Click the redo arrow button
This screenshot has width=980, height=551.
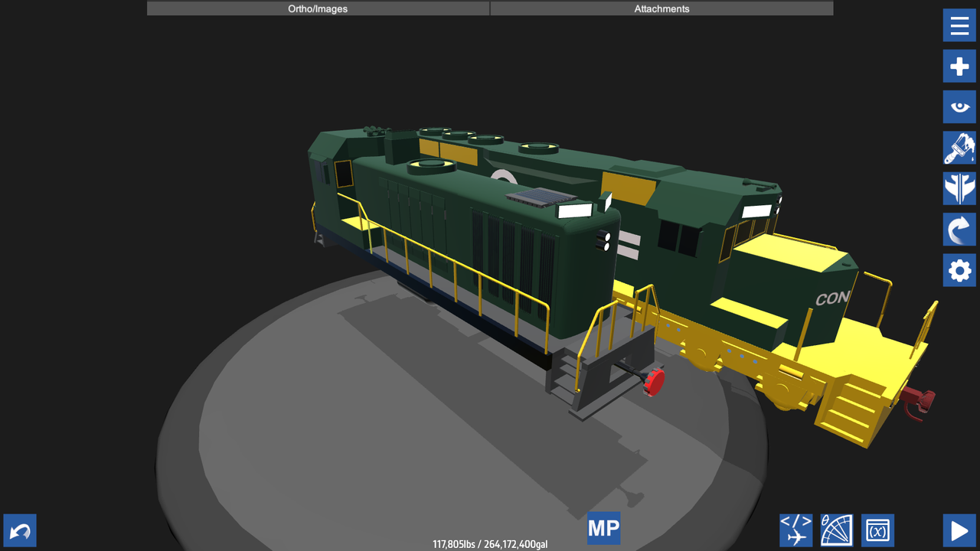pyautogui.click(x=959, y=229)
